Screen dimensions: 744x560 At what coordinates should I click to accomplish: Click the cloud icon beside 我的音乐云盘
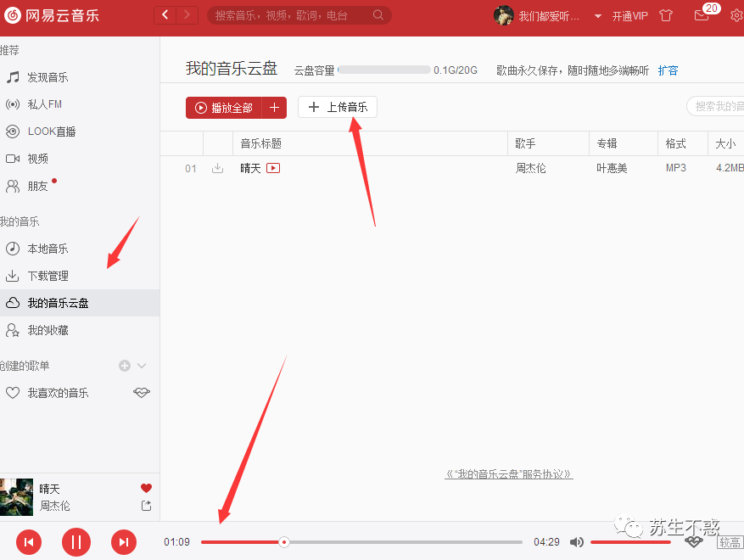[x=13, y=303]
